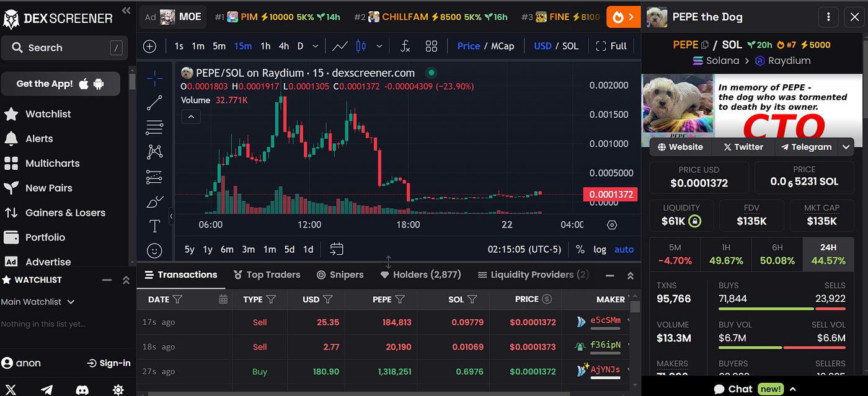The width and height of the screenshot is (868, 396).
Task: Open the fire trending button
Action: [624, 17]
